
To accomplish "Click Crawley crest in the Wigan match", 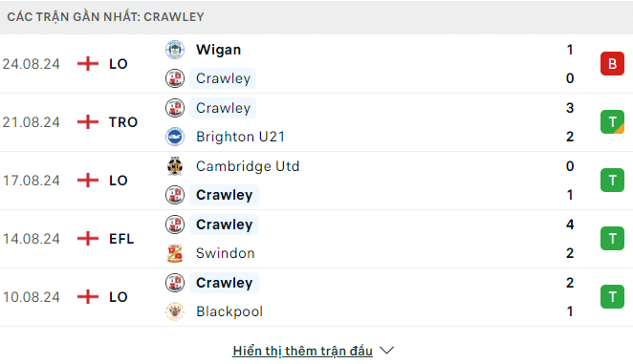I will tap(175, 78).
